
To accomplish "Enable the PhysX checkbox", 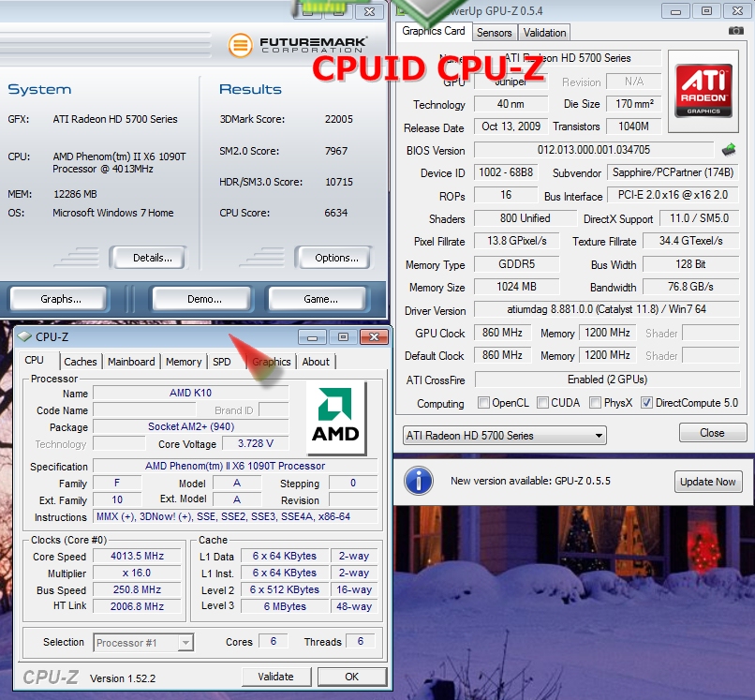I will (x=596, y=402).
